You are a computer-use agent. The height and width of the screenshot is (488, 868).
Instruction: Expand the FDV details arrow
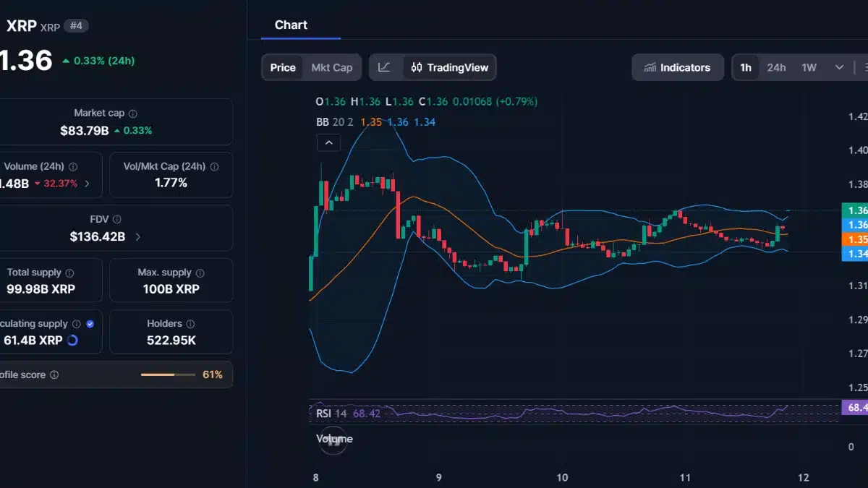(x=137, y=236)
